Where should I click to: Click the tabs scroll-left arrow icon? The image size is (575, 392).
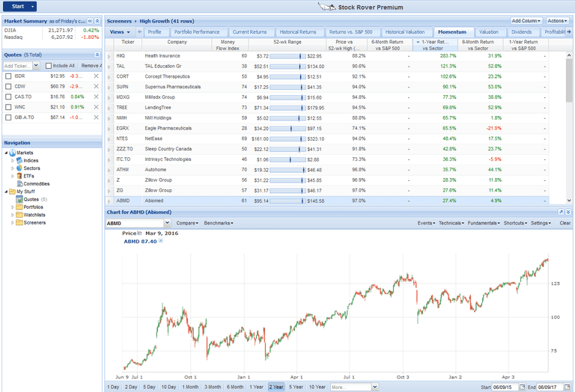[x=140, y=32]
